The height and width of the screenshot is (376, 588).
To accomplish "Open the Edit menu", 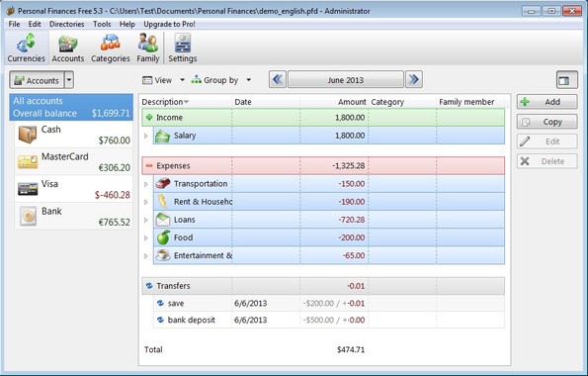I will pyautogui.click(x=35, y=24).
